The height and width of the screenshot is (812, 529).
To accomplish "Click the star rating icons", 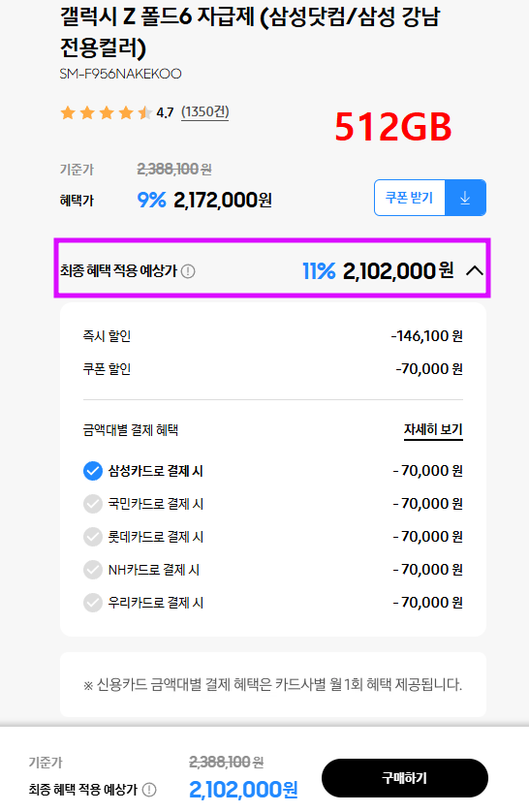I will pyautogui.click(x=107, y=112).
